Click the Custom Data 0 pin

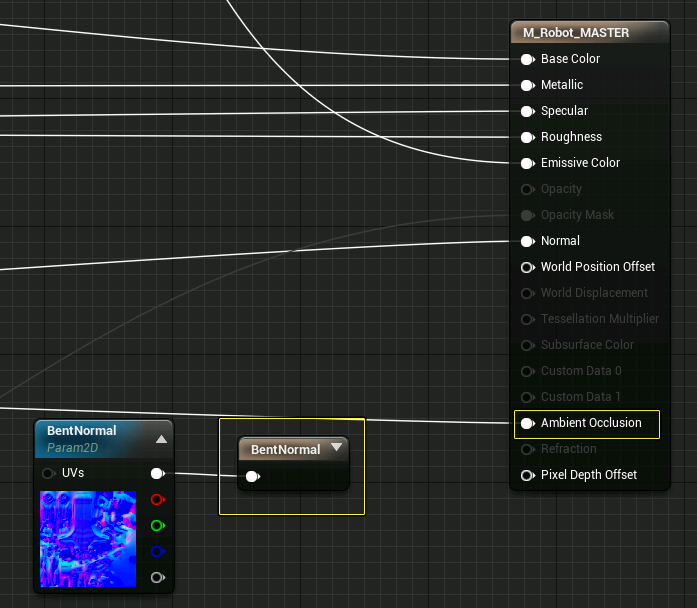tap(528, 372)
